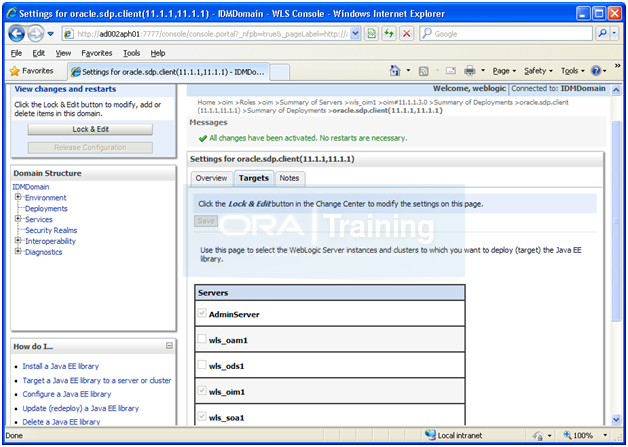Open the Home button dropdown arrow
The image size is (628, 447).
[409, 71]
